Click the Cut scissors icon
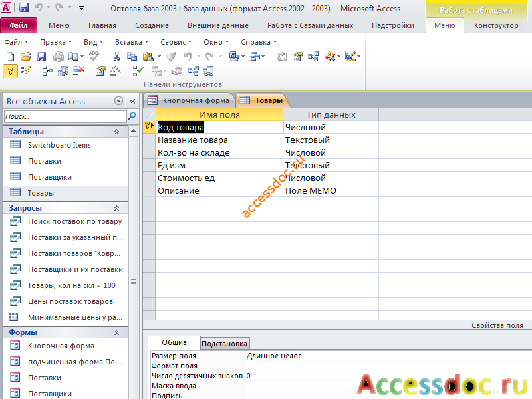This screenshot has width=532, height=399. pos(116,57)
